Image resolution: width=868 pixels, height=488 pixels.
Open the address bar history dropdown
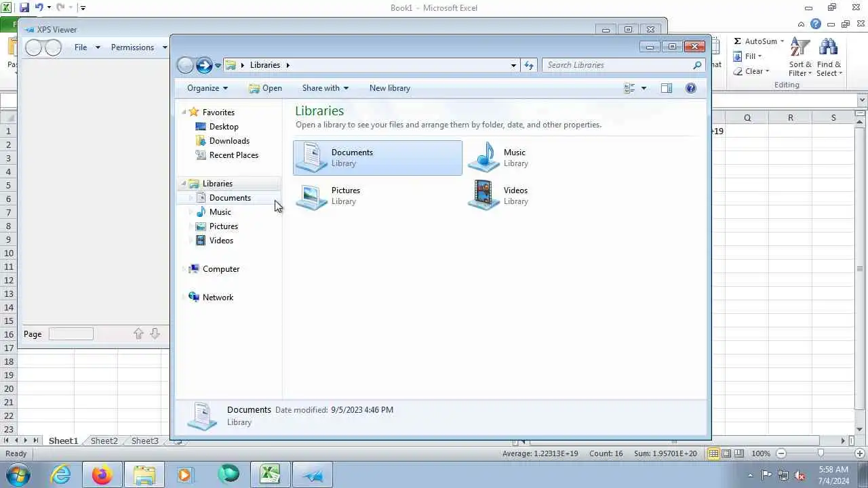[x=513, y=65]
